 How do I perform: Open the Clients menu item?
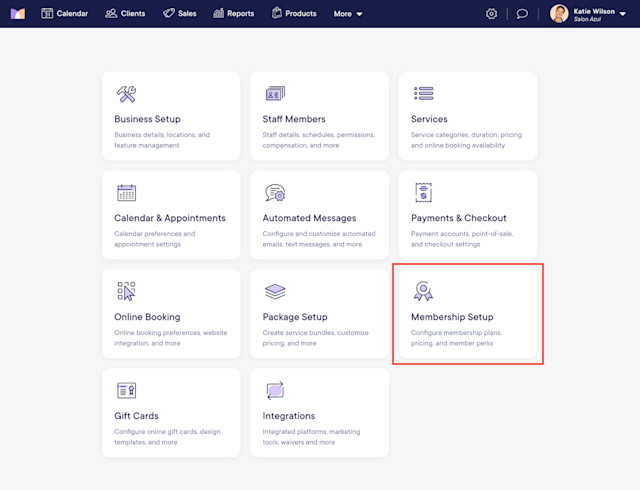(x=125, y=13)
